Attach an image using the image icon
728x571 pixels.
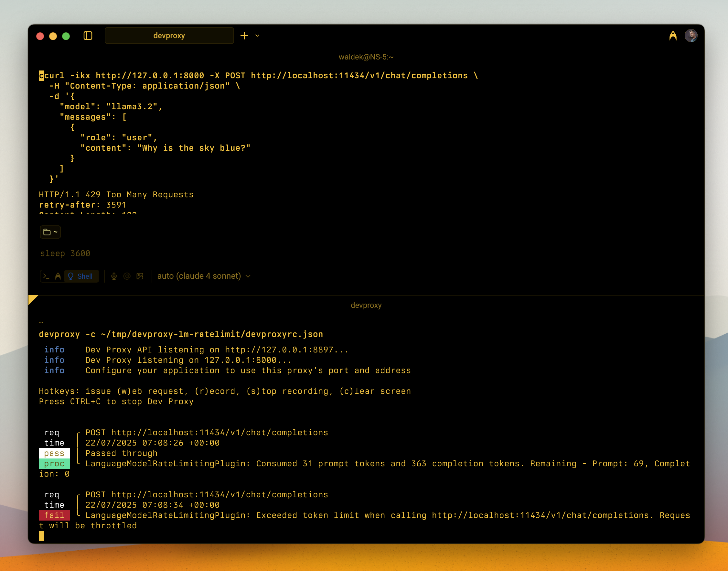[x=140, y=276]
